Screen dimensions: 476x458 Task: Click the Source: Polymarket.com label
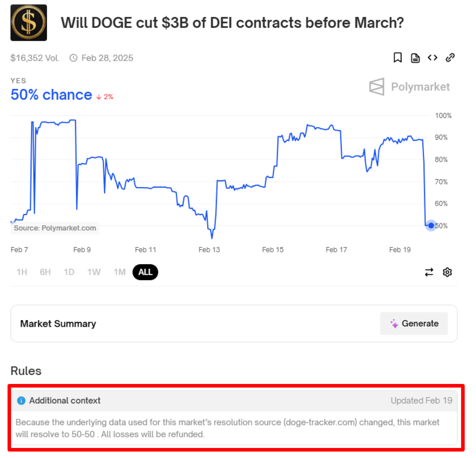[55, 228]
